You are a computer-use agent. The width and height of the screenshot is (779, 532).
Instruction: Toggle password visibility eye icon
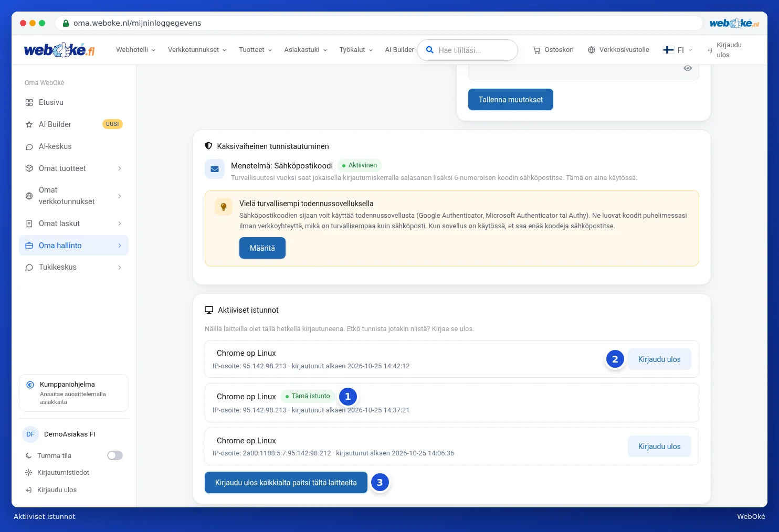coord(688,68)
